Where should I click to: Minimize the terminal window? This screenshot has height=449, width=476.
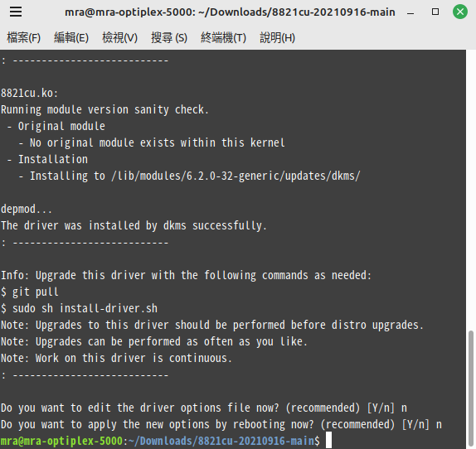click(410, 12)
